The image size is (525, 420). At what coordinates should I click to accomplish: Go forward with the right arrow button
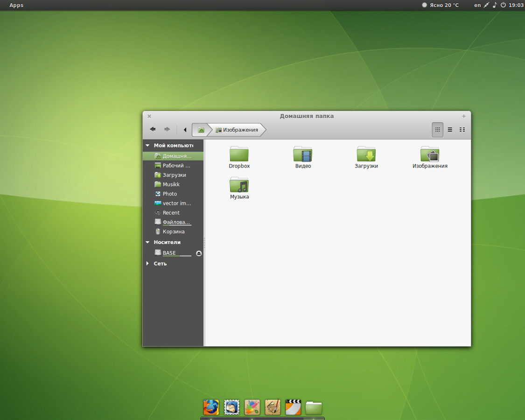167,129
